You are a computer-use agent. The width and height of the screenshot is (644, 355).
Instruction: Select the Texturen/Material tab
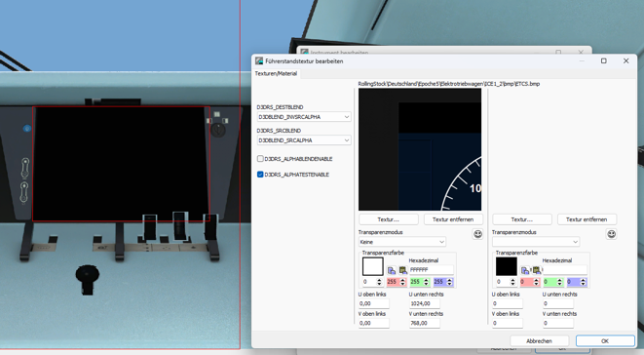[x=276, y=73]
